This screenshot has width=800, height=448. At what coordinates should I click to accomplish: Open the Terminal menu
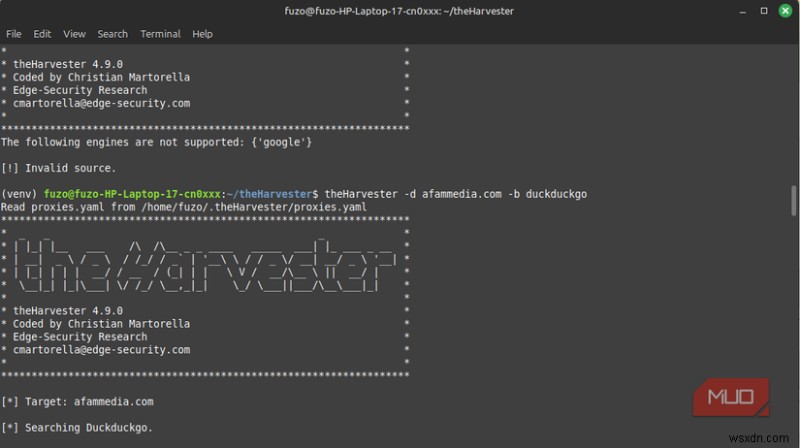pos(160,34)
